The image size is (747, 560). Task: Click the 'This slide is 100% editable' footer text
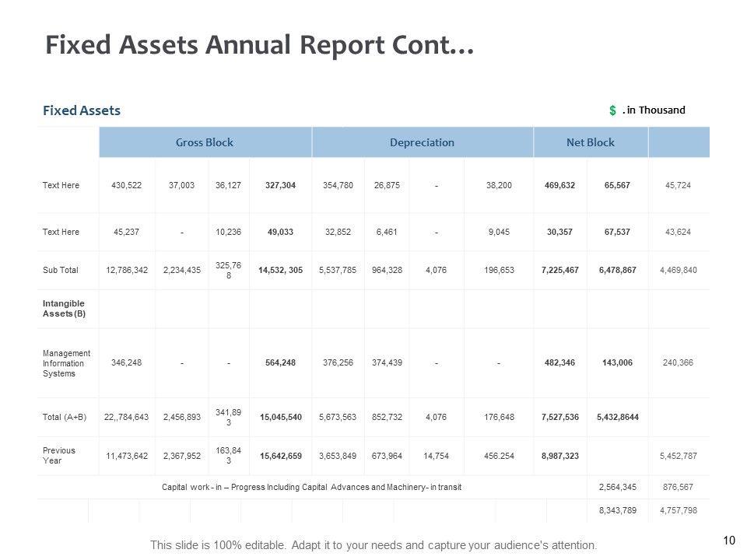(373, 544)
